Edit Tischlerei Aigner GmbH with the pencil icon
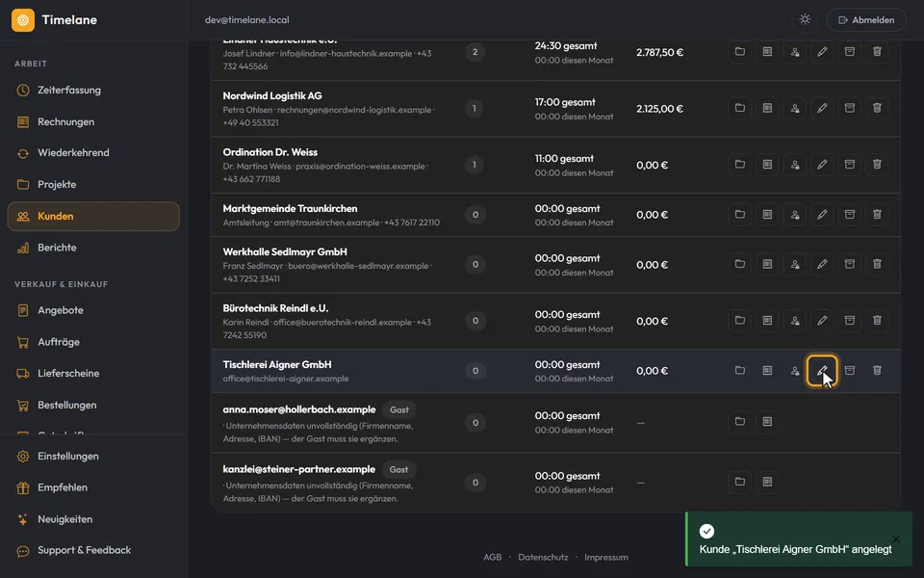The image size is (924, 578). [x=822, y=370]
